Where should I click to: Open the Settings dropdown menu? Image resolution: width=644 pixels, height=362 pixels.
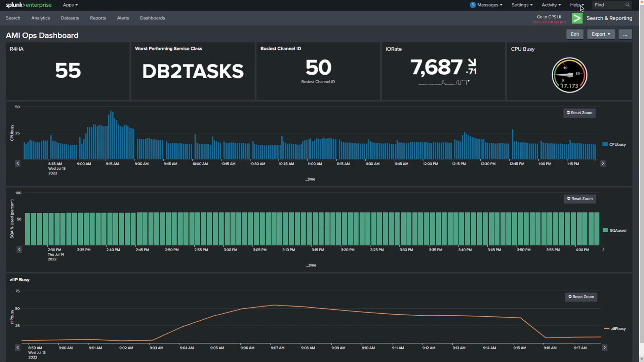(522, 5)
